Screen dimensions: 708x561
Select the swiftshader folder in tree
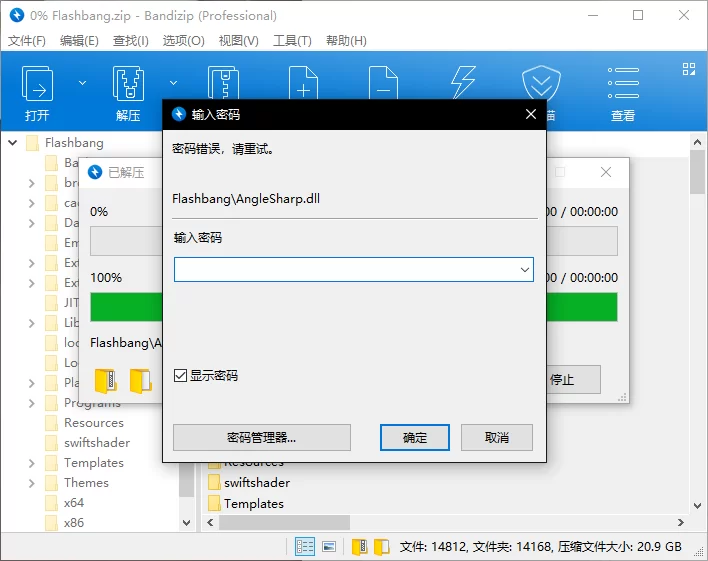click(97, 443)
